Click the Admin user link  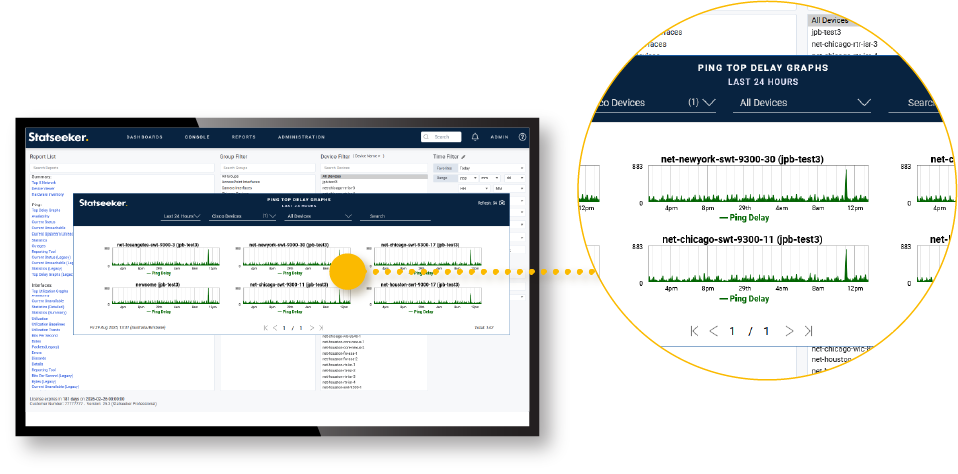pyautogui.click(x=499, y=137)
